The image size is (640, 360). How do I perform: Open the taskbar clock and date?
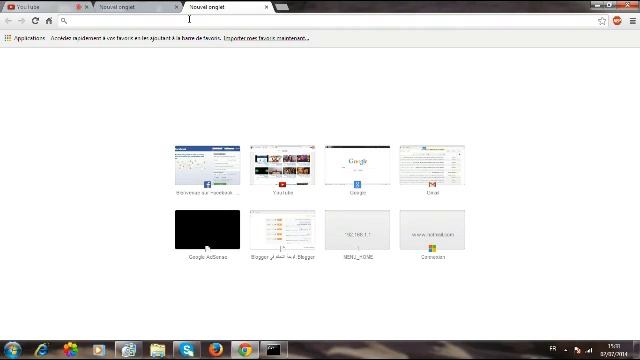coord(614,350)
